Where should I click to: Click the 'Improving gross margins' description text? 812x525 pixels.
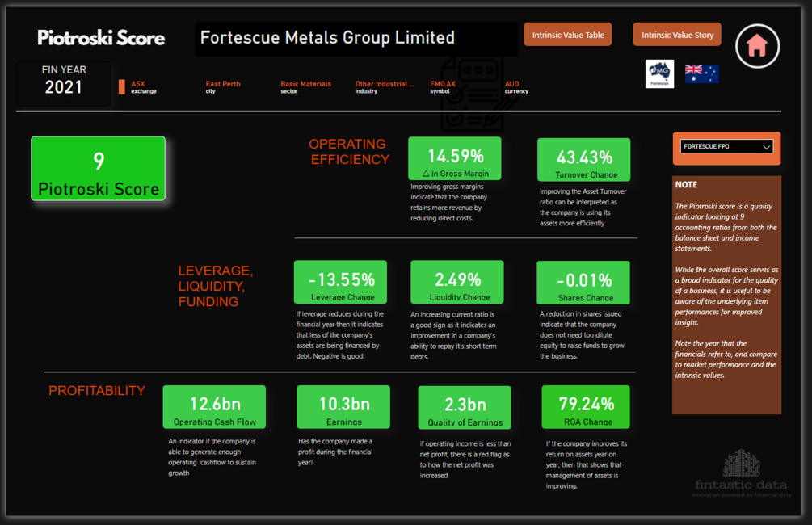click(449, 203)
